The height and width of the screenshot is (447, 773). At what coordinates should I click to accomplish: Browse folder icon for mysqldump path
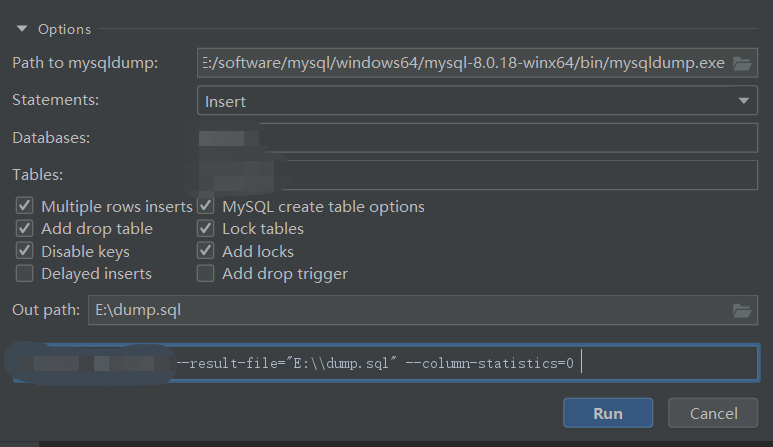[741, 63]
